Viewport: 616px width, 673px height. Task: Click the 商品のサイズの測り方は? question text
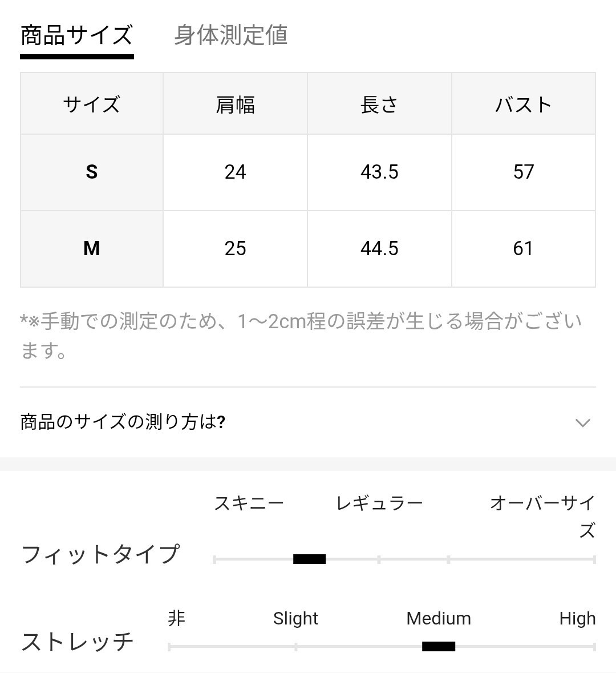123,422
